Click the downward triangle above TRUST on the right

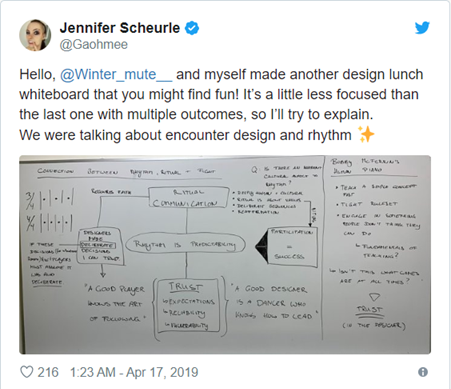pyautogui.click(x=374, y=297)
